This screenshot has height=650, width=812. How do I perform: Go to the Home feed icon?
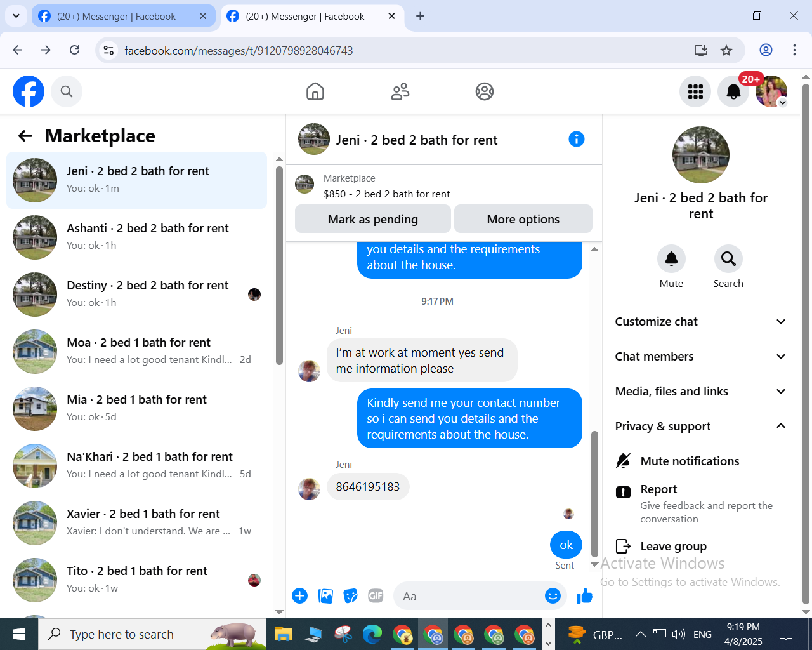click(x=315, y=91)
